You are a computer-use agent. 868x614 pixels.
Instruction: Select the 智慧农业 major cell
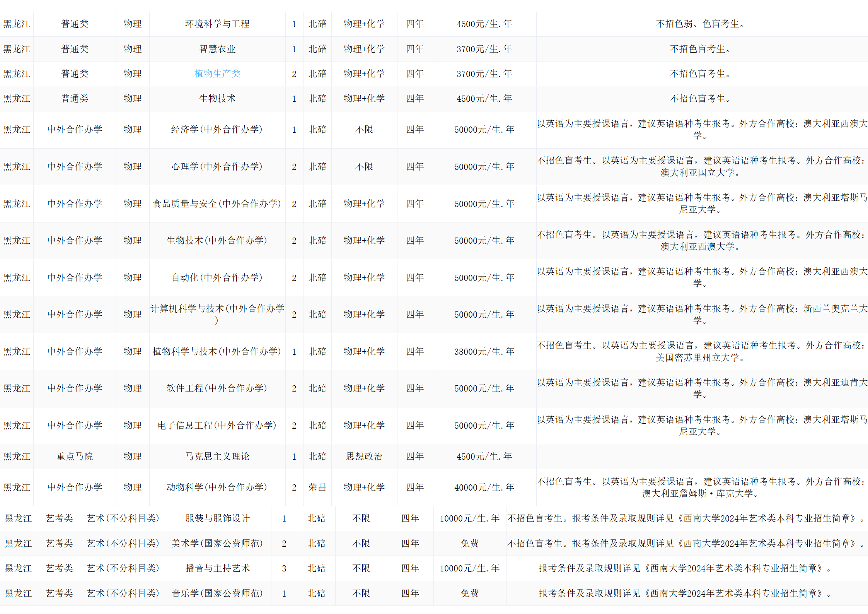pos(217,49)
